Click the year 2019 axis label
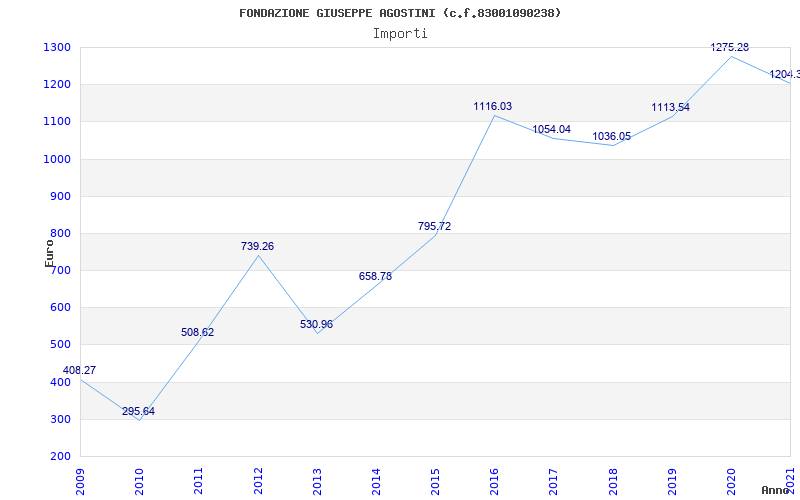This screenshot has height=500, width=800. (x=672, y=481)
